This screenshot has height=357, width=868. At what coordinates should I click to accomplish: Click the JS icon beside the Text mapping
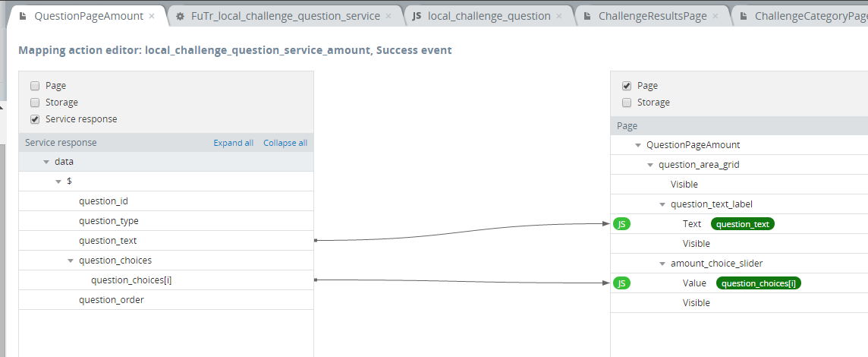coord(621,224)
